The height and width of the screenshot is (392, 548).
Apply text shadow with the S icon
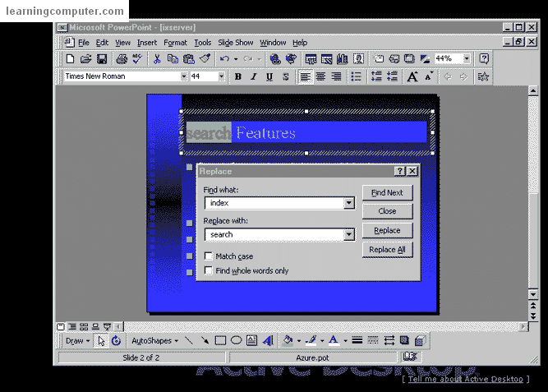point(286,76)
